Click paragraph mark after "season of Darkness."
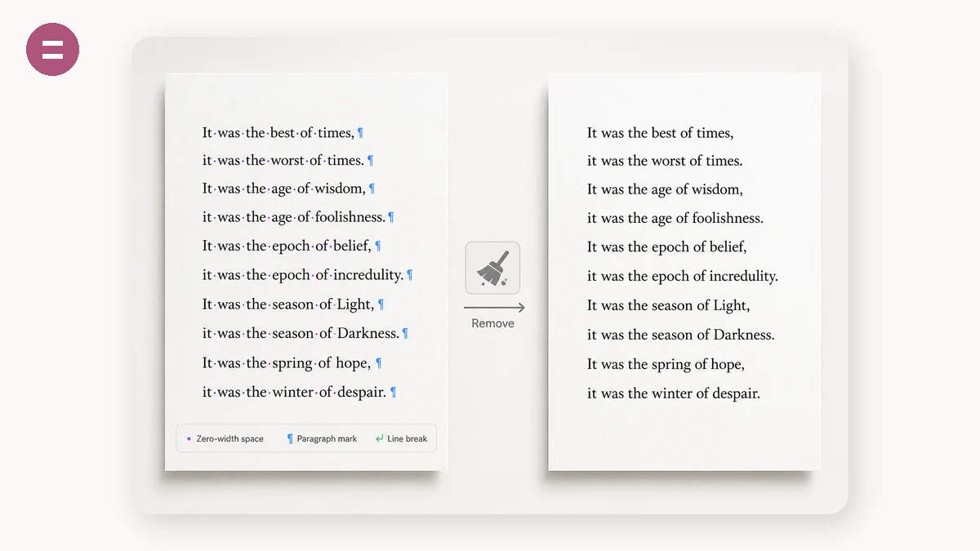980x551 pixels. [x=405, y=333]
